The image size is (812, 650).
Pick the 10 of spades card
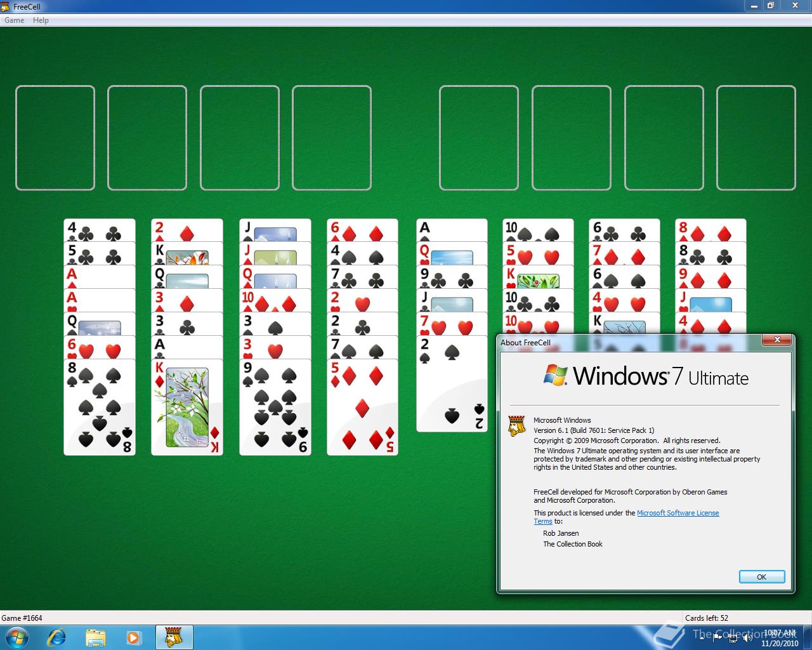click(538, 230)
